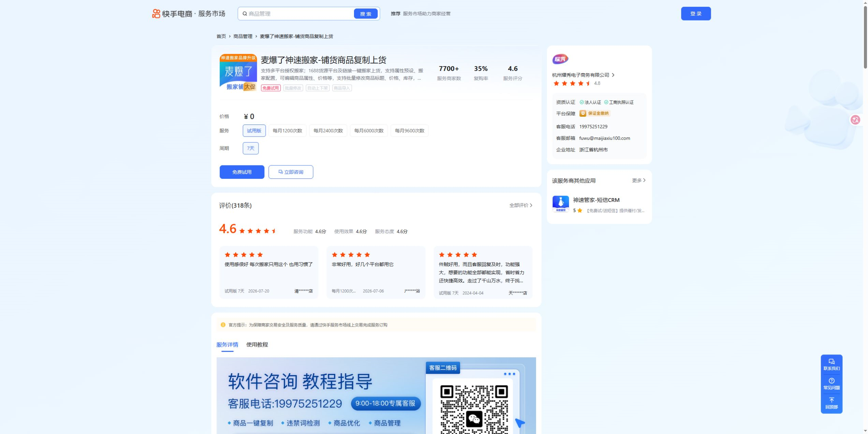Select the 7天 period option
The image size is (868, 434).
pos(250,148)
